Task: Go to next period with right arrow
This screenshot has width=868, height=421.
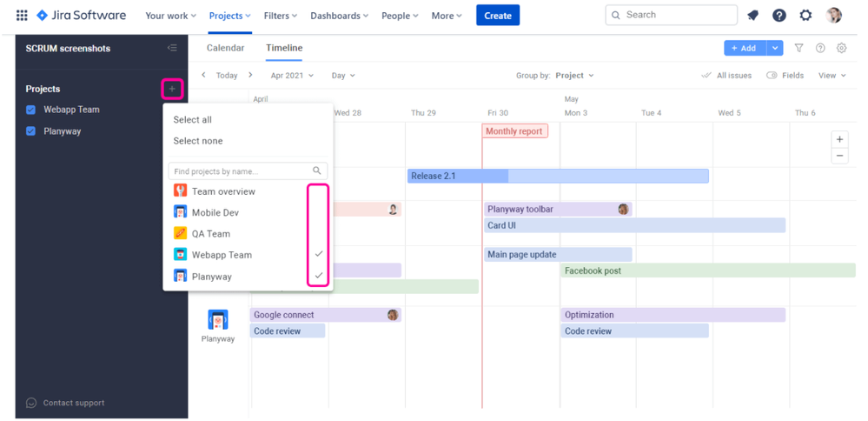Action: (250, 75)
